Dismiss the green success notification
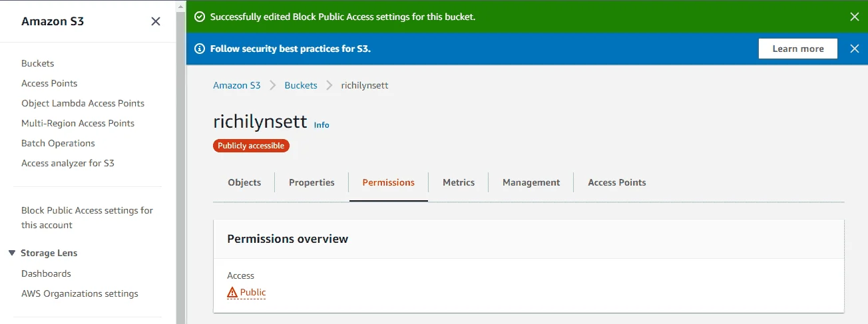The height and width of the screenshot is (324, 868). [855, 17]
